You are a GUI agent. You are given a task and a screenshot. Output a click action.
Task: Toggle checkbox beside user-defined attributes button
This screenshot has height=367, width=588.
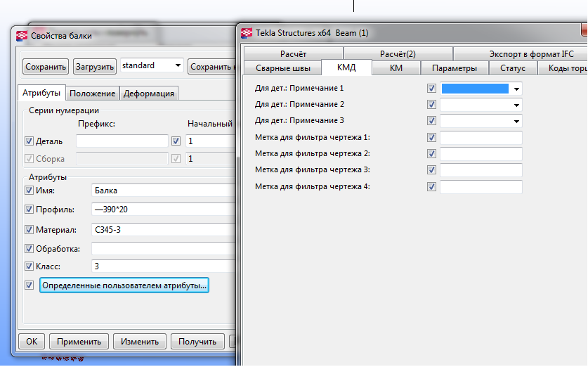click(x=30, y=285)
